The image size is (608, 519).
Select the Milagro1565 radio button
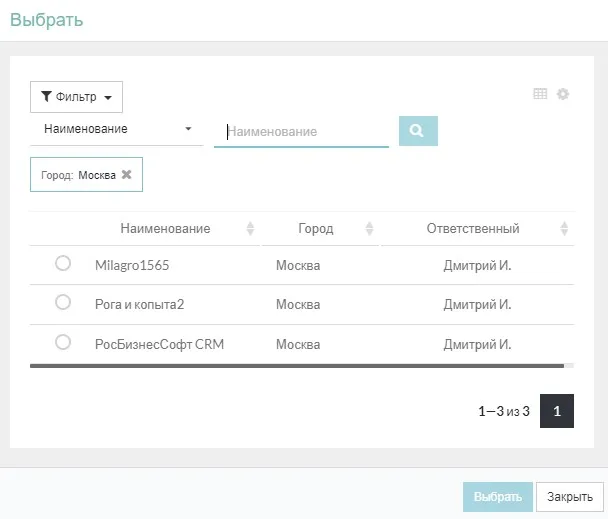pyautogui.click(x=63, y=263)
